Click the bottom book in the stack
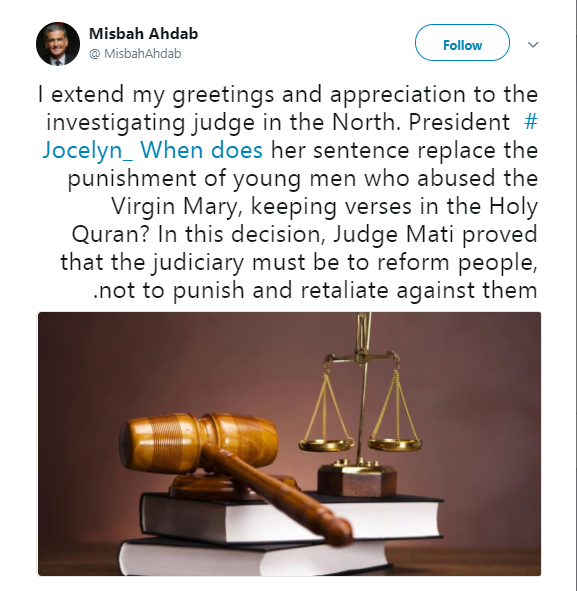 point(256,556)
